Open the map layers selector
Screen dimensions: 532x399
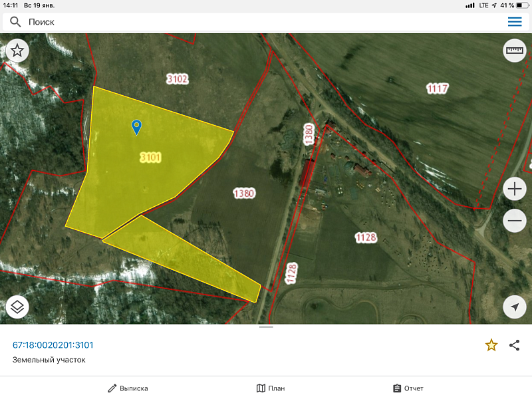click(17, 307)
